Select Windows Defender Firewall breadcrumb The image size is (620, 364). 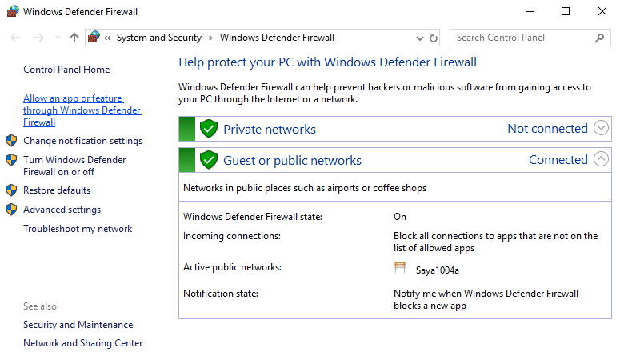[277, 38]
